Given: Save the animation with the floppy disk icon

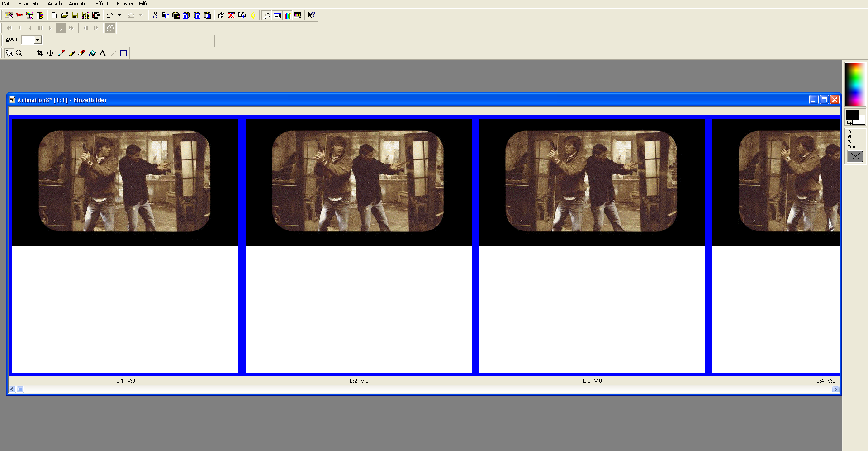Looking at the screenshot, I should [x=75, y=15].
